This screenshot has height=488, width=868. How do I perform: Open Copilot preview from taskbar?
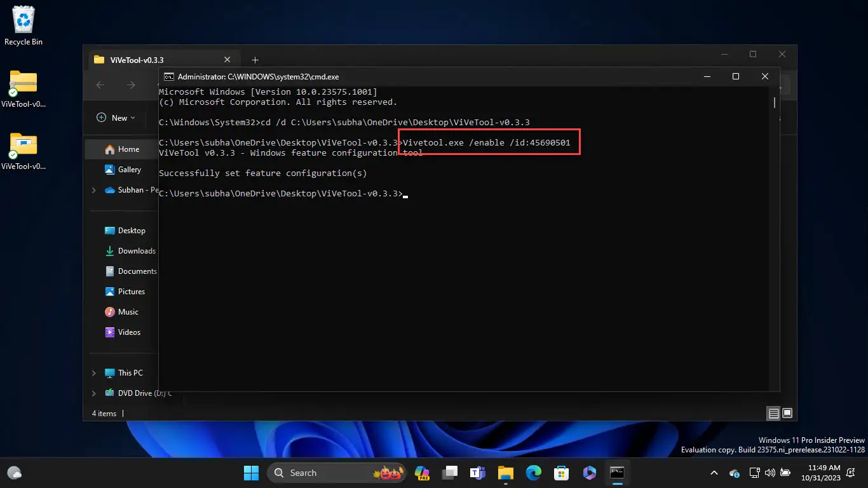(422, 473)
